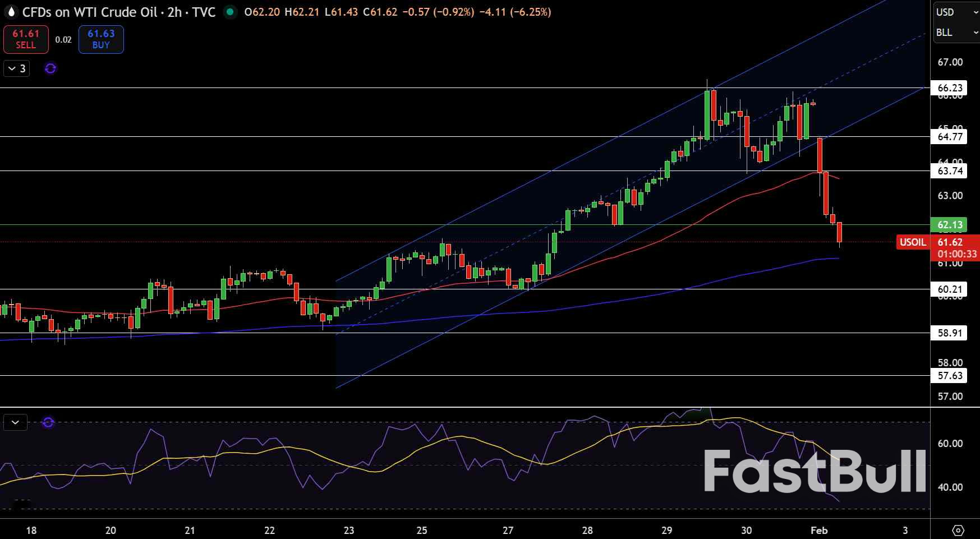Click the green market status dot
The width and height of the screenshot is (980, 539).
[x=229, y=12]
